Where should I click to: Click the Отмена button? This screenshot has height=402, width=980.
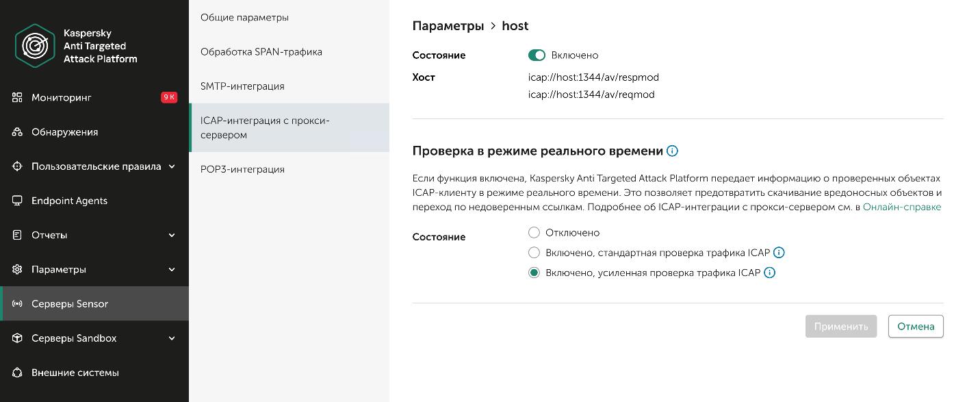(x=915, y=326)
